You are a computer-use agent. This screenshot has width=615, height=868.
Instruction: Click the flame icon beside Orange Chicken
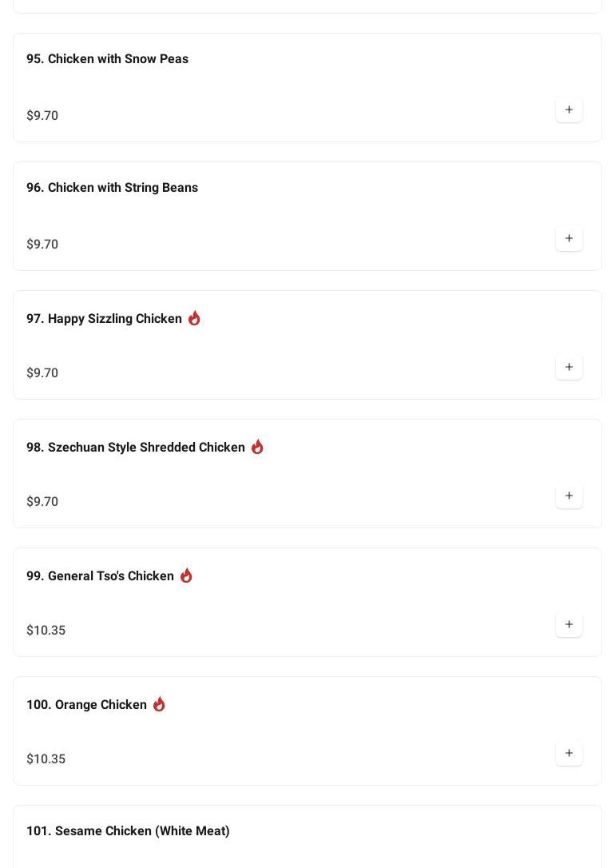159,704
